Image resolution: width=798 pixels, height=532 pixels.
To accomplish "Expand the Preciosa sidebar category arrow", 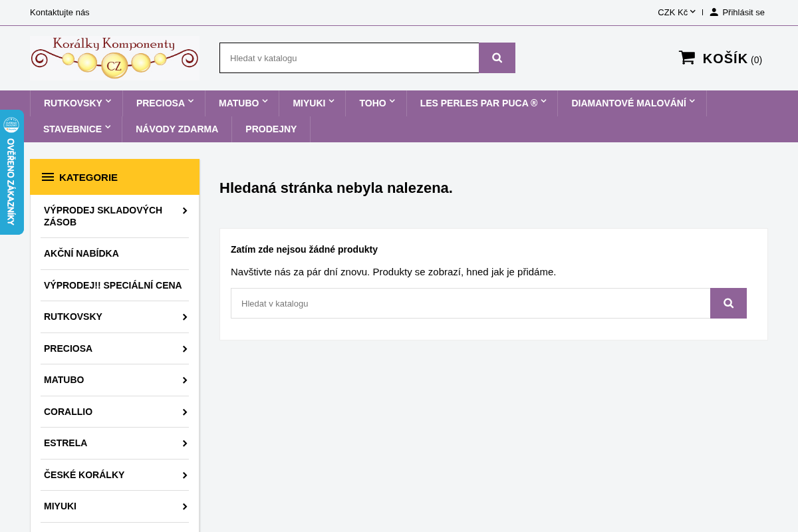I will pos(184,349).
